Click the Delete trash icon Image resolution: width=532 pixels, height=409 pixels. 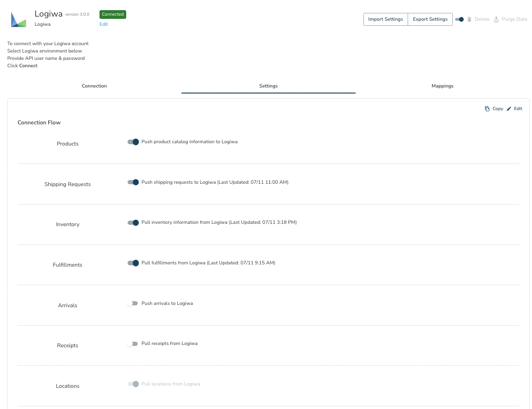469,19
